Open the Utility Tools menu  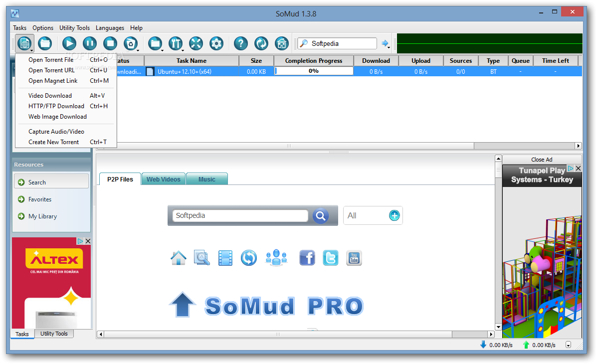click(x=75, y=28)
